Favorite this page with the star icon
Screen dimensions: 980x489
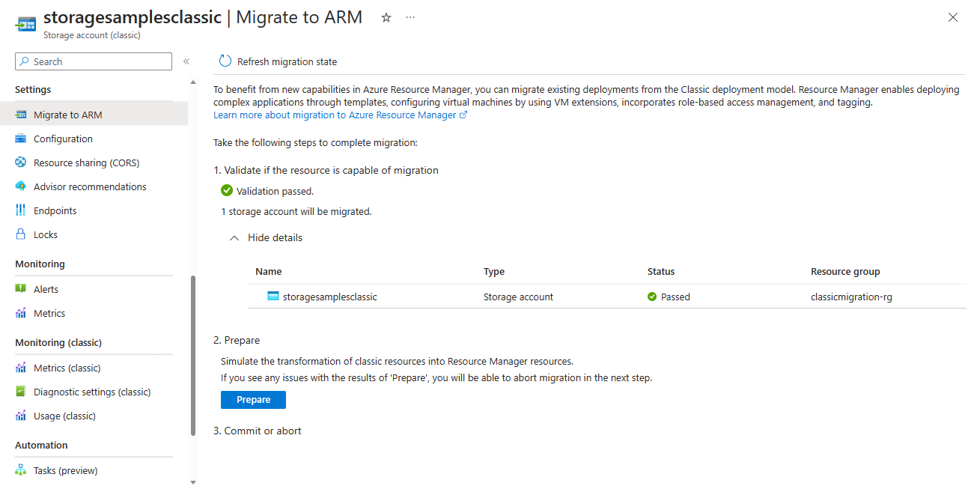tap(386, 17)
